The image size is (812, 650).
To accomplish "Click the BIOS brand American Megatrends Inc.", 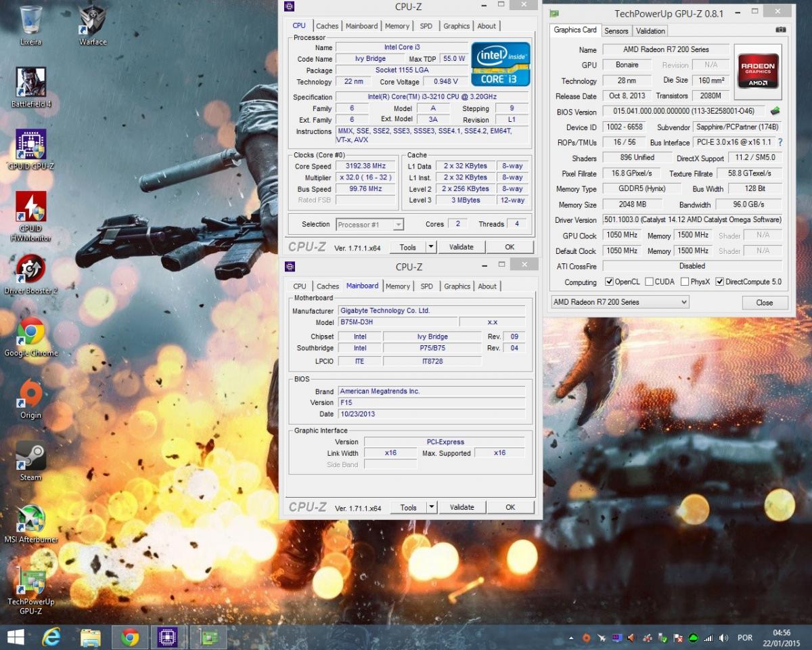I will coord(430,391).
